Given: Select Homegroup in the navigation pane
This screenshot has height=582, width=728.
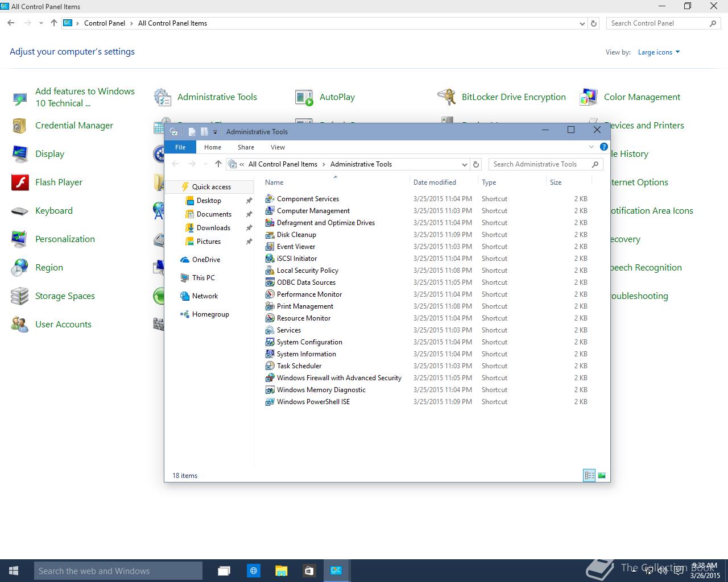Looking at the screenshot, I should tap(209, 314).
